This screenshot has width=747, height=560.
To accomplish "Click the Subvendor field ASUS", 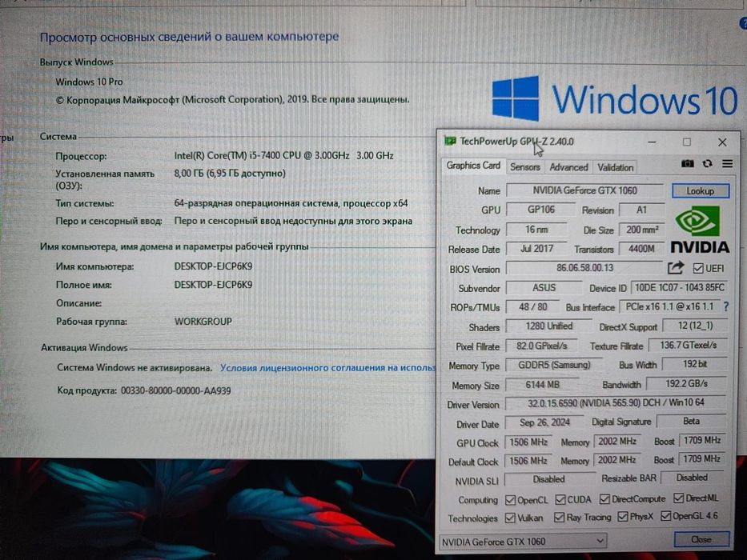I will (544, 288).
